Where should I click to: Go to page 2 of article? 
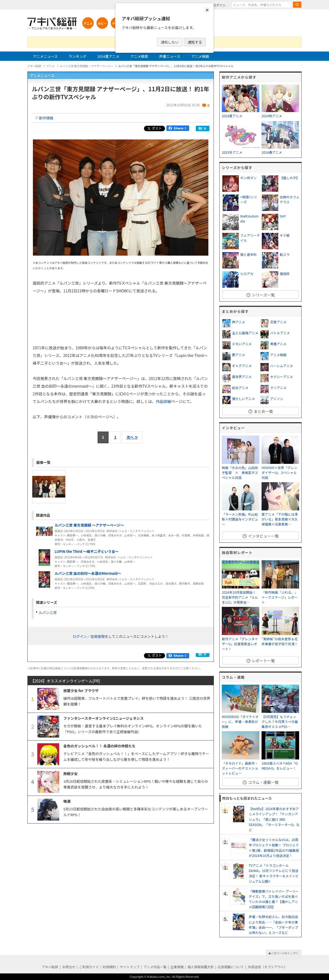click(115, 437)
